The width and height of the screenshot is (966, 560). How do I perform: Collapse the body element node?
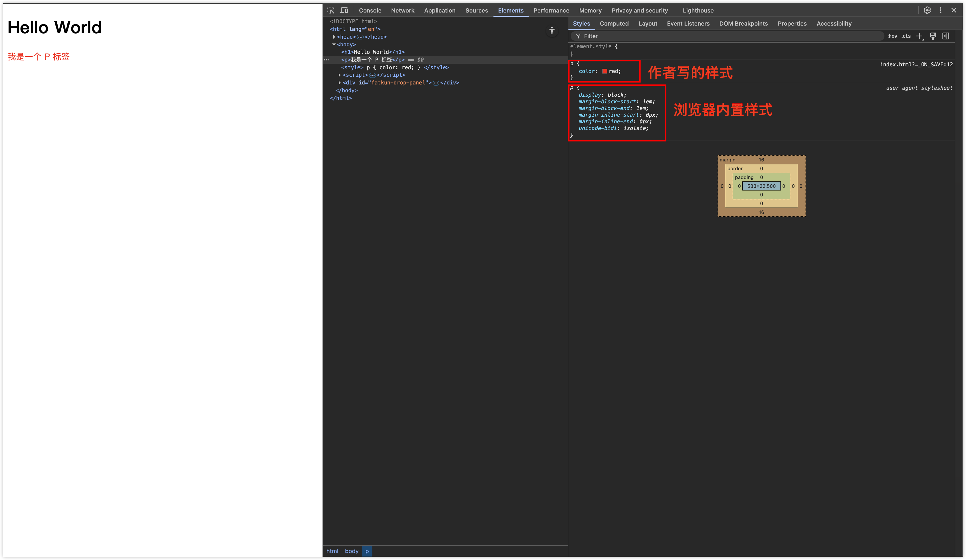pos(334,44)
